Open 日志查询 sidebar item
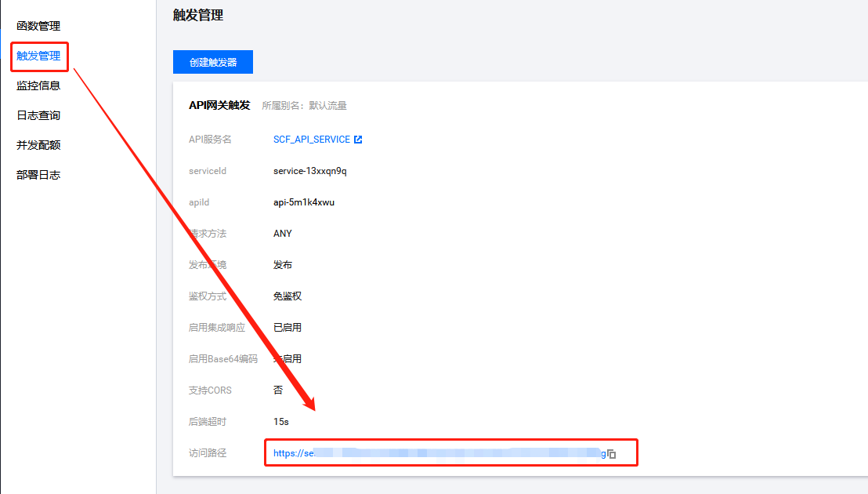Screen dimensions: 868x494 (38, 115)
